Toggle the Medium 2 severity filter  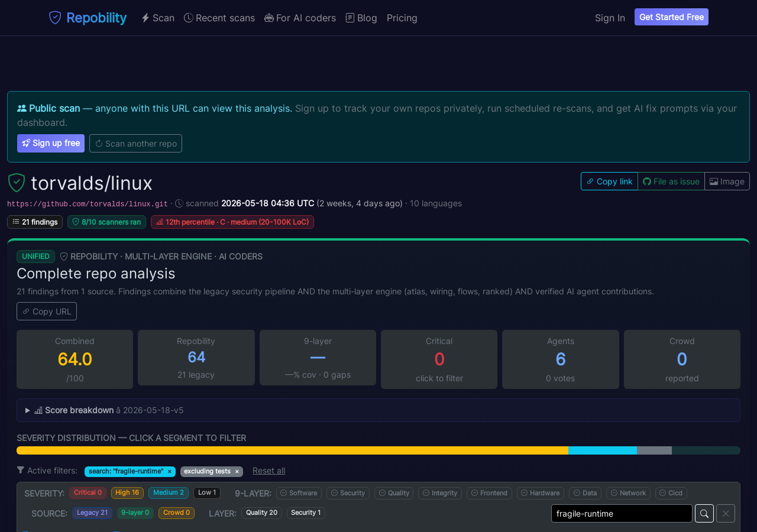click(x=169, y=493)
